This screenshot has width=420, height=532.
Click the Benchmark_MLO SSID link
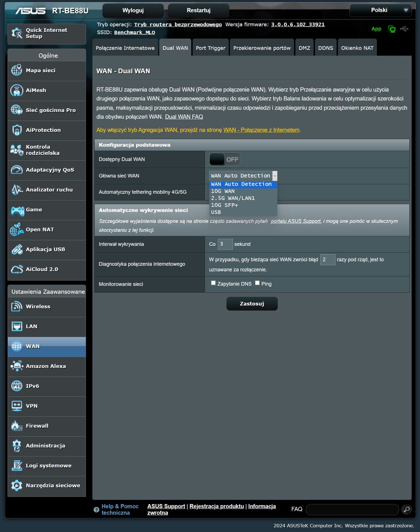[x=135, y=32]
